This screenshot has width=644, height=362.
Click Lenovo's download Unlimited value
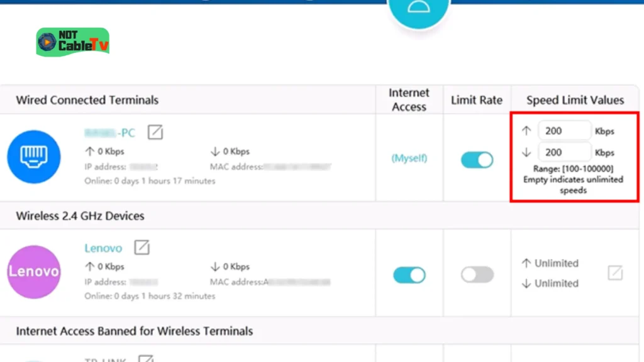pos(556,283)
